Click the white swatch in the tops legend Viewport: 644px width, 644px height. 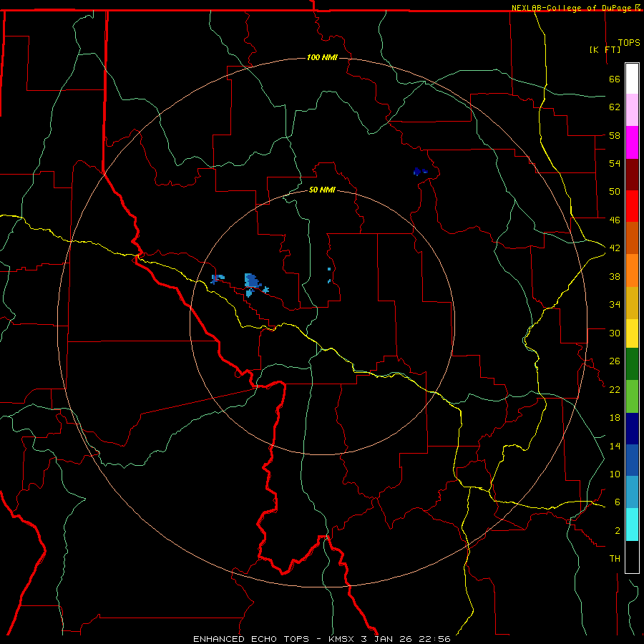click(632, 79)
